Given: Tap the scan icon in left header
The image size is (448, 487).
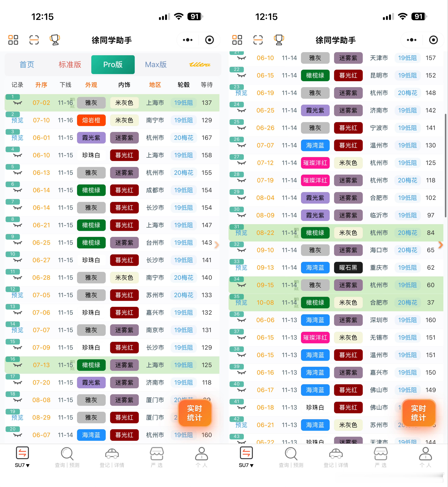Looking at the screenshot, I should [x=34, y=40].
